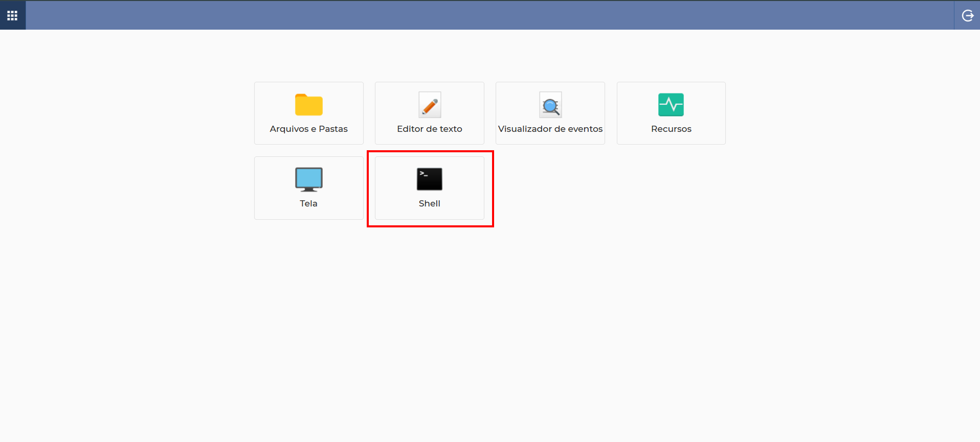Viewport: 980px width, 442px height.
Task: Open the yellow folder icon
Action: pos(309,105)
